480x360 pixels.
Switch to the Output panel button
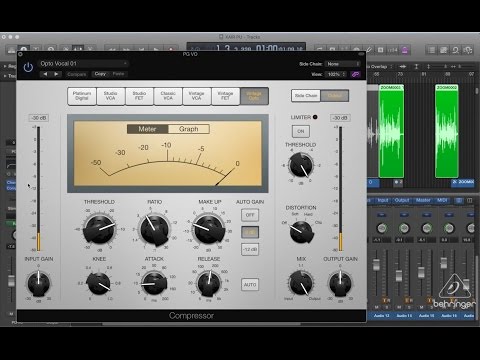pos(335,96)
